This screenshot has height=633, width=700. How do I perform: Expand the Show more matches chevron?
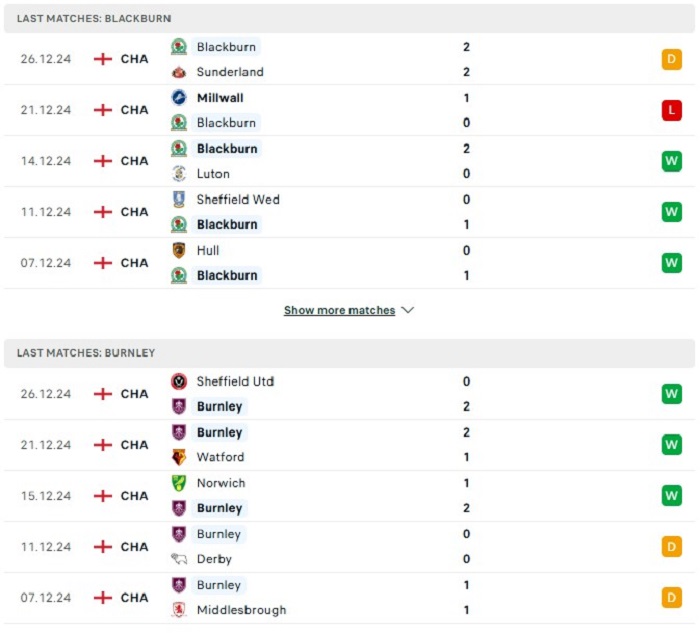(408, 310)
